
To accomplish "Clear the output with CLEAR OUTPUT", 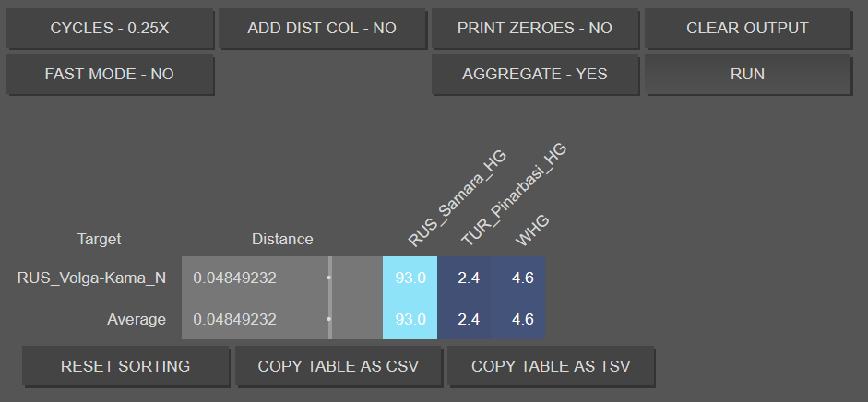I will tap(747, 29).
